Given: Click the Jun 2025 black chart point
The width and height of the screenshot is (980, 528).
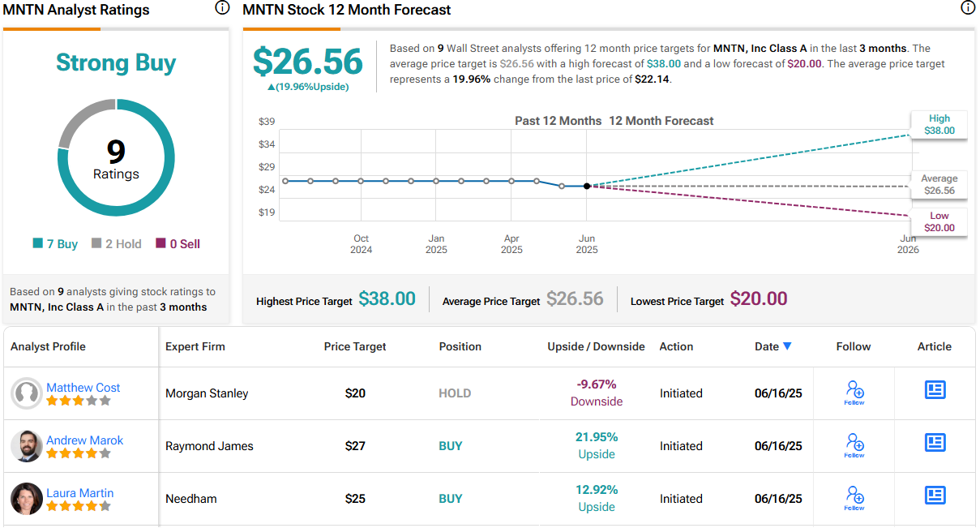Looking at the screenshot, I should coord(587,186).
